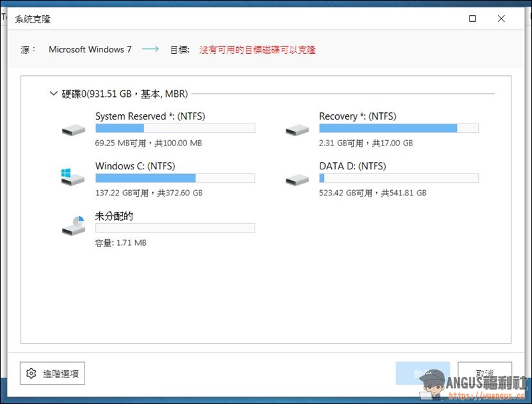Click the Recovery partition drive icon
Viewport: 532px width, 404px height.
point(297,130)
